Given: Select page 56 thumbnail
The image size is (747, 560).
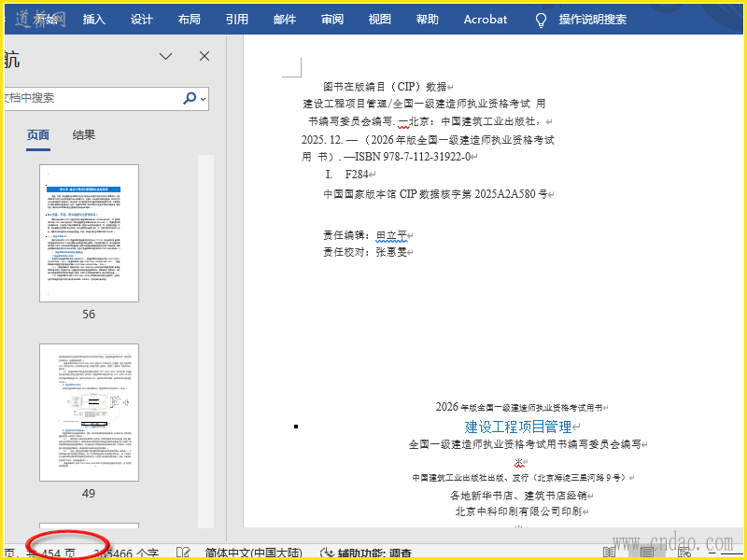Looking at the screenshot, I should (89, 233).
